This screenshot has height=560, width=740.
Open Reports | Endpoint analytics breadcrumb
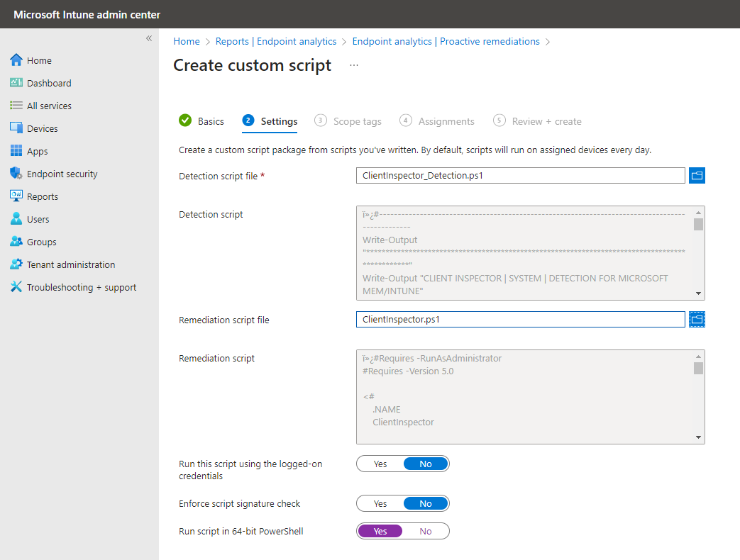click(276, 42)
